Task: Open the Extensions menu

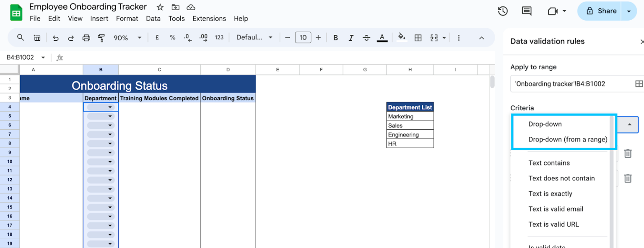Action: coord(209,18)
